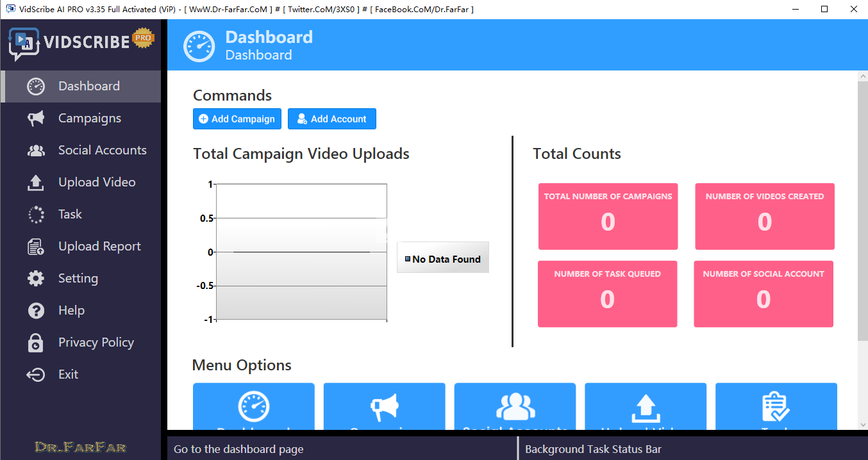Screen dimensions: 868x460
Task: Open the megaphone Campaigns tile in Menu Options
Action: tap(385, 406)
